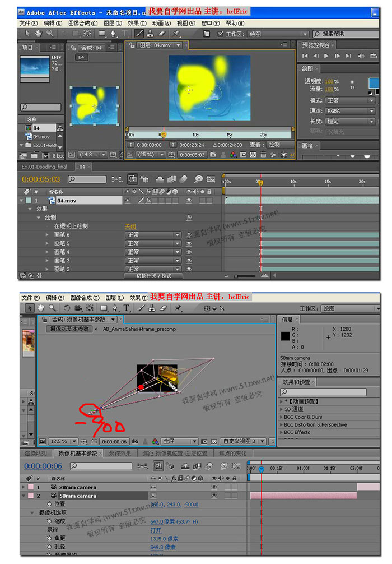Toggle visibility of 画笔 3 stroke
The width and height of the screenshot is (392, 564).
(x=189, y=261)
